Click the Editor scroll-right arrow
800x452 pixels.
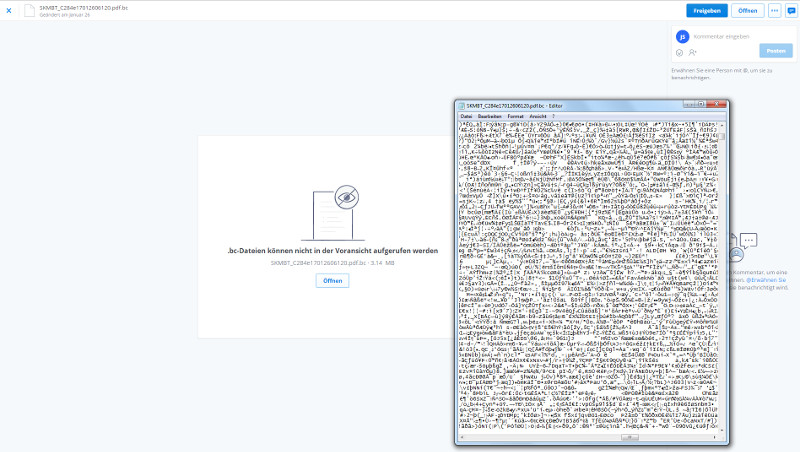pos(714,437)
